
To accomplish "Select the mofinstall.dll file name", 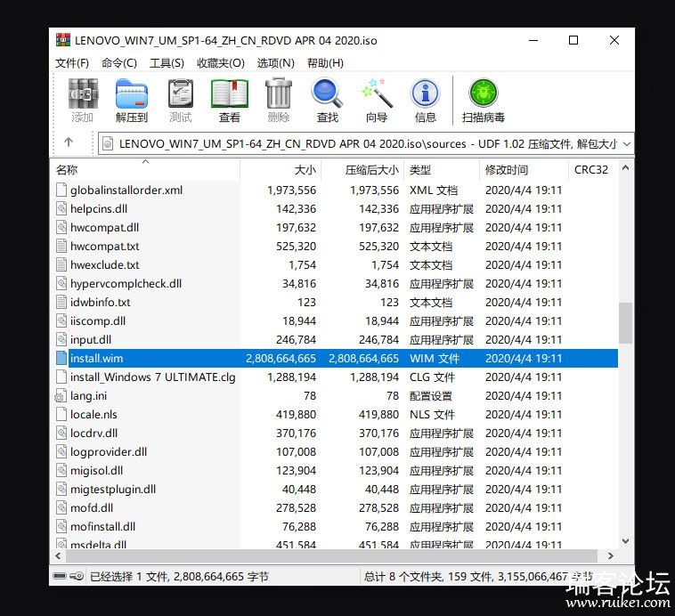I will point(103,527).
